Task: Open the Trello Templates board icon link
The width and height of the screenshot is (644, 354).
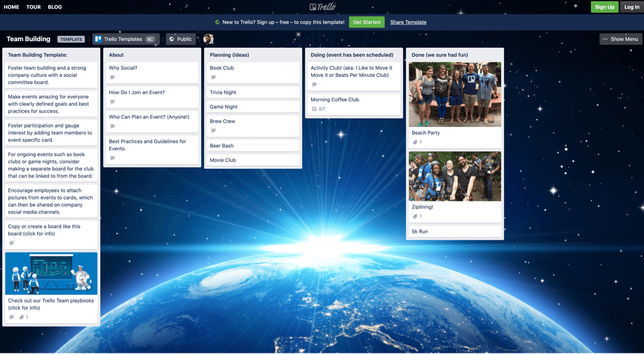Action: click(98, 39)
